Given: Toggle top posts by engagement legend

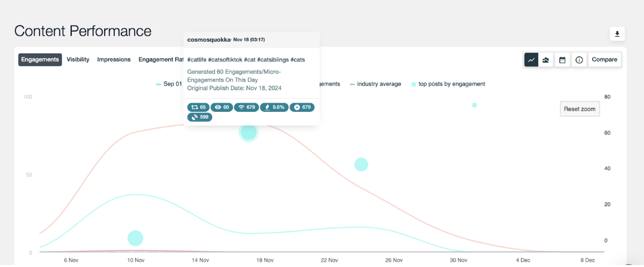Looking at the screenshot, I should pyautogui.click(x=448, y=84).
